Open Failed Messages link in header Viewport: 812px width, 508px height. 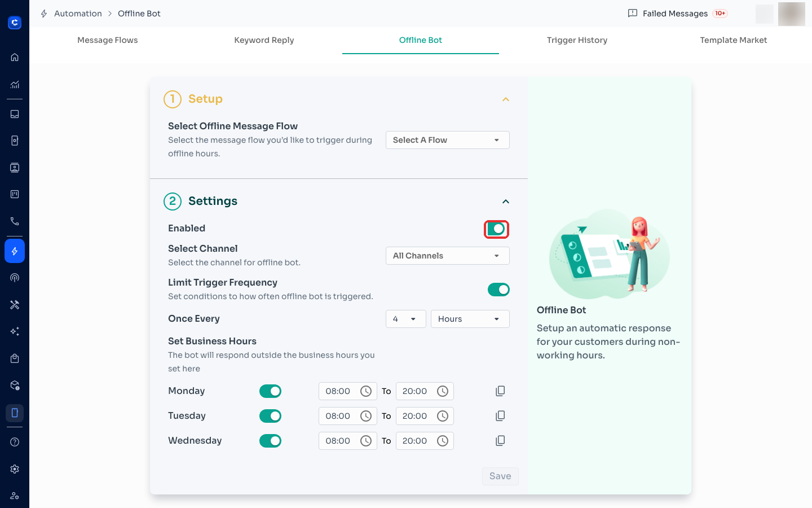pyautogui.click(x=675, y=14)
